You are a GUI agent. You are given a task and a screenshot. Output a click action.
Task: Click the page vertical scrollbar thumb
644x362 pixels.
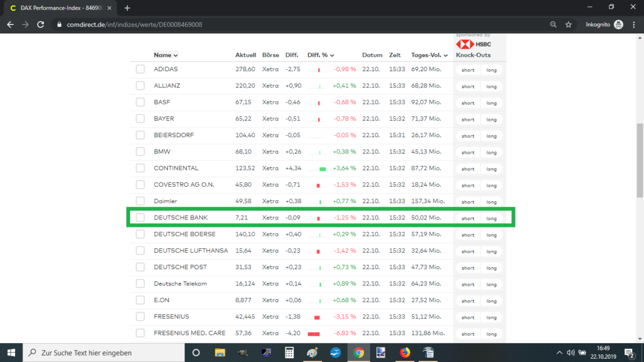click(x=640, y=160)
